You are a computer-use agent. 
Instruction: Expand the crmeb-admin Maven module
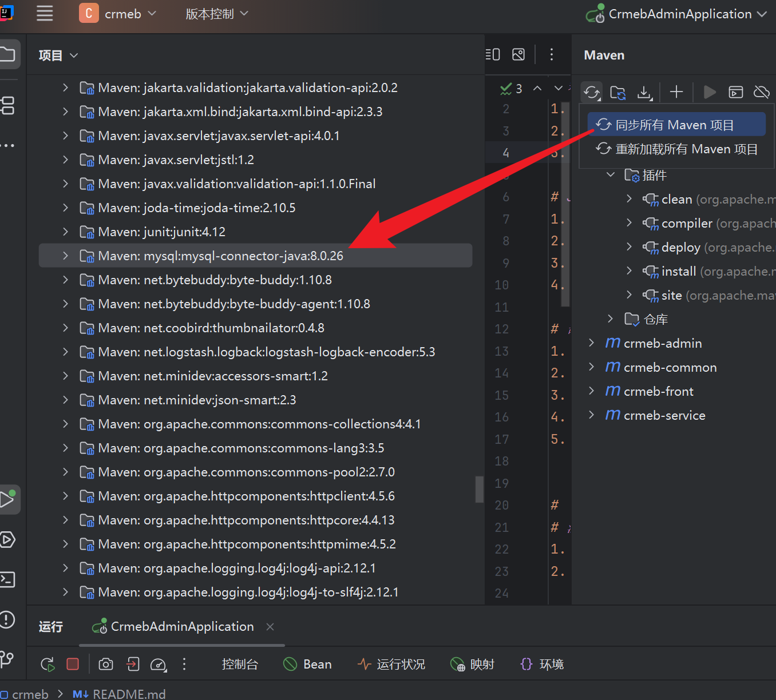[x=592, y=343]
